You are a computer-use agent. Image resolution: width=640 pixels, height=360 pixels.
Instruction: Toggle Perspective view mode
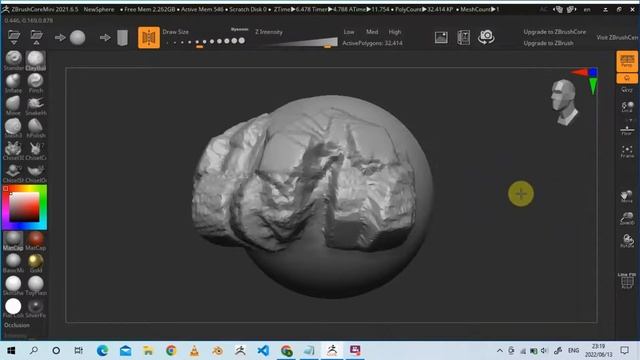pos(627,61)
